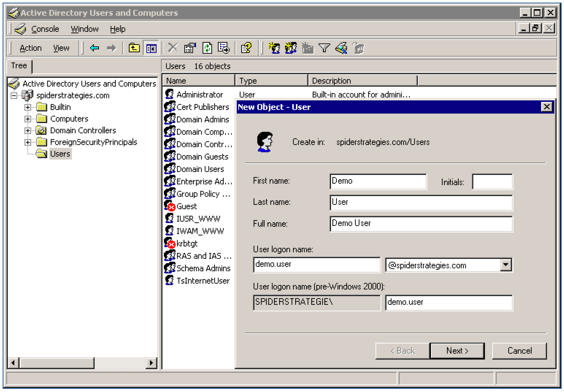This screenshot has width=564, height=392.
Task: Click the Help toolbar icon
Action: 246,48
